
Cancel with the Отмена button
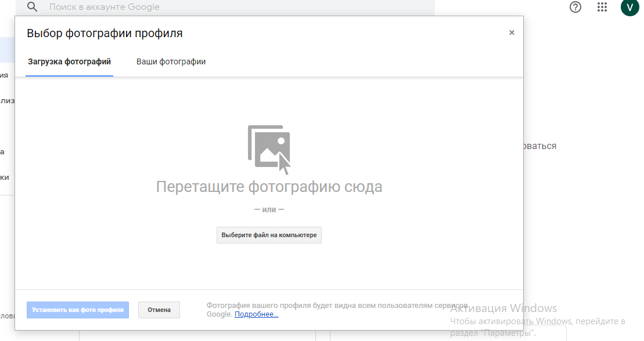[159, 310]
